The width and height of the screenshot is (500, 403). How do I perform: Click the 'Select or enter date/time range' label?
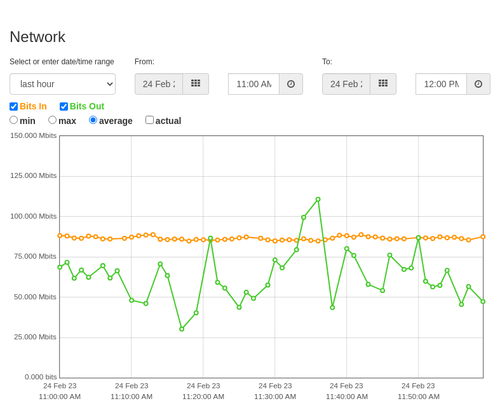click(62, 62)
